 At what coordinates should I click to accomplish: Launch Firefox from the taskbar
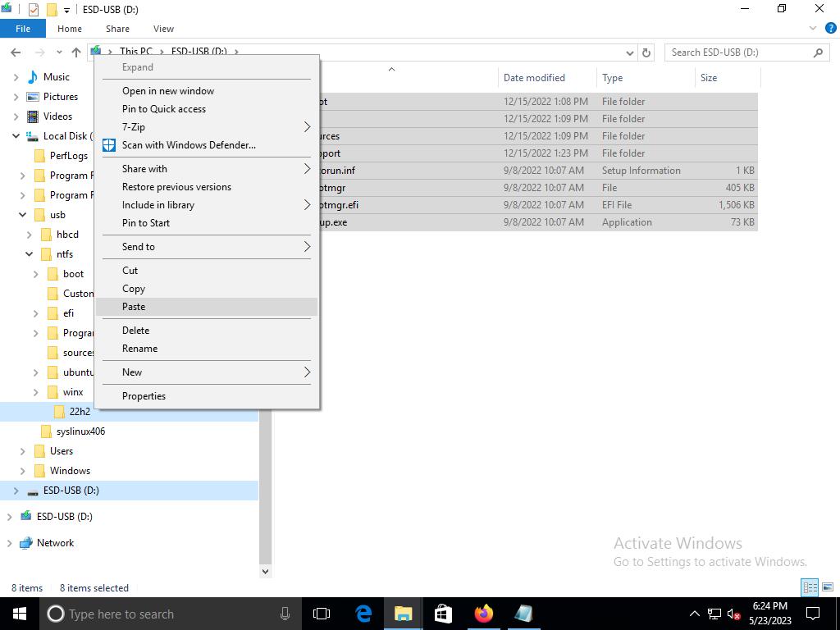point(483,614)
